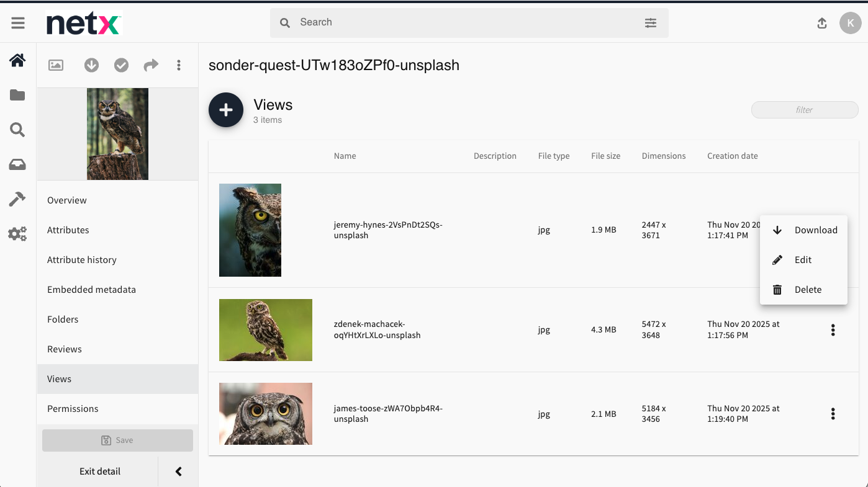The image size is (868, 487).
Task: Click the views filter input field
Action: (804, 110)
